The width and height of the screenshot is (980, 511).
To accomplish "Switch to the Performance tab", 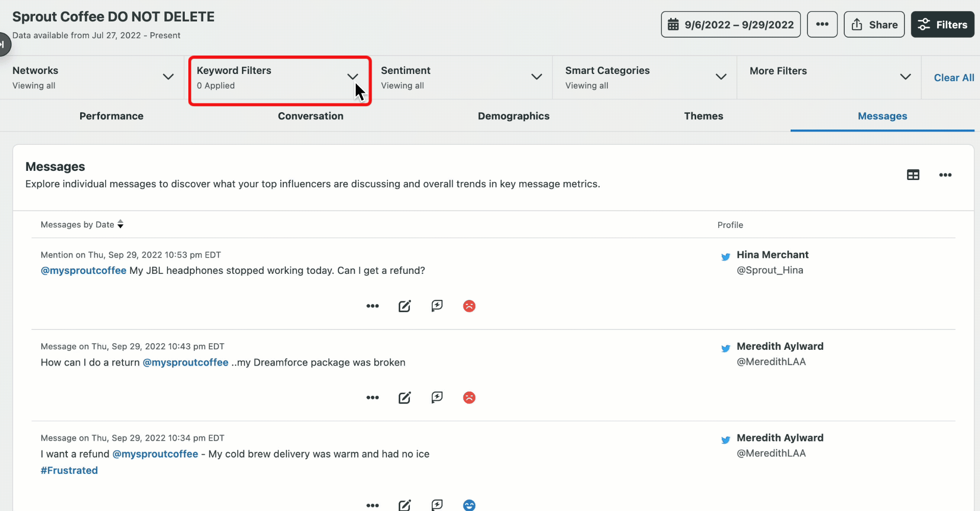I will click(x=111, y=116).
